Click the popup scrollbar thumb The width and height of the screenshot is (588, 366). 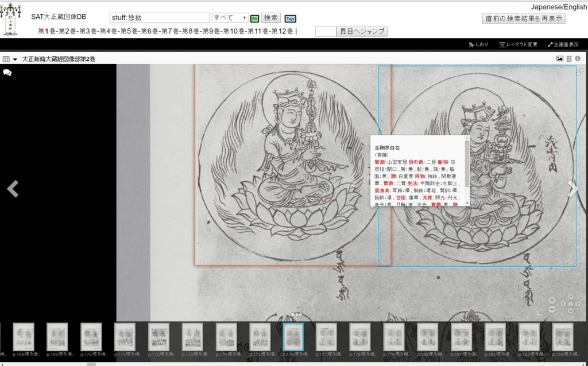[467, 163]
